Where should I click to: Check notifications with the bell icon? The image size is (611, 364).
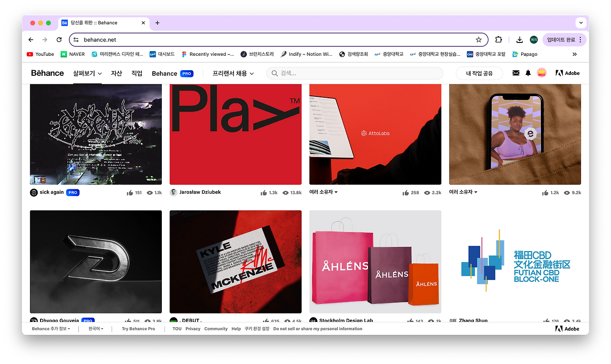point(529,73)
